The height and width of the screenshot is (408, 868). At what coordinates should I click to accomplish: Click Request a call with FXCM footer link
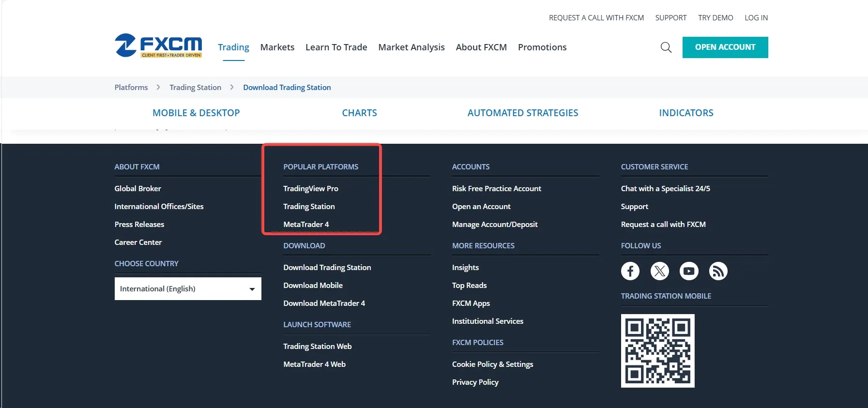pyautogui.click(x=663, y=225)
